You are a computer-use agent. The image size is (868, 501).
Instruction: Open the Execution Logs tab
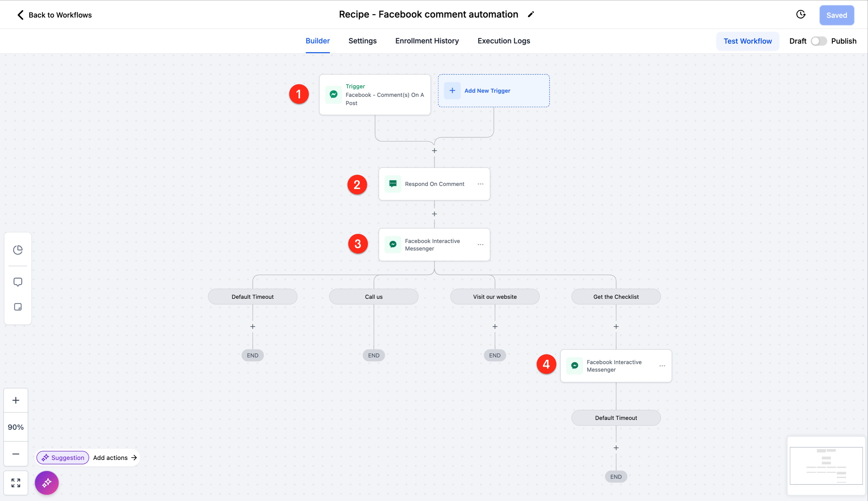(x=503, y=41)
